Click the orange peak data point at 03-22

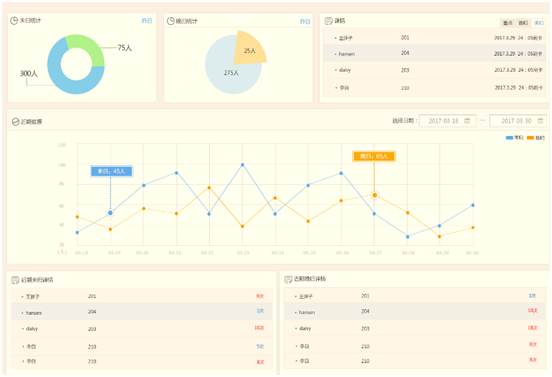[209, 188]
